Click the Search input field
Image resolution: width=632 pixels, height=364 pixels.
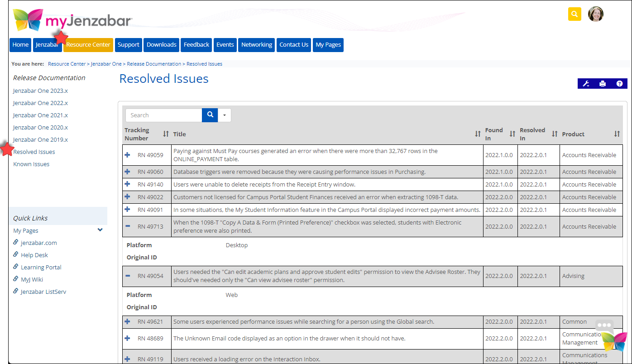[164, 115]
